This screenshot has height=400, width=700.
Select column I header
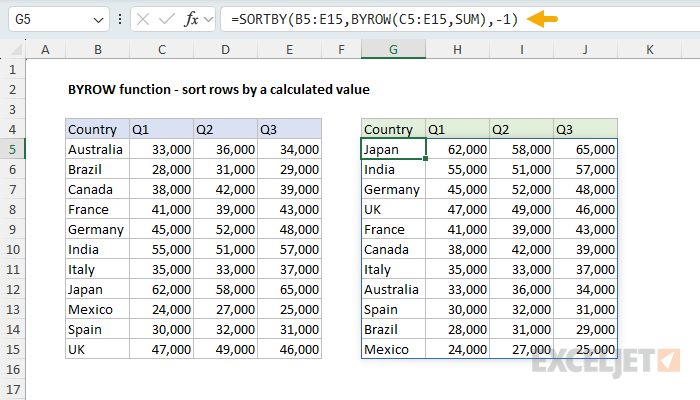521,50
